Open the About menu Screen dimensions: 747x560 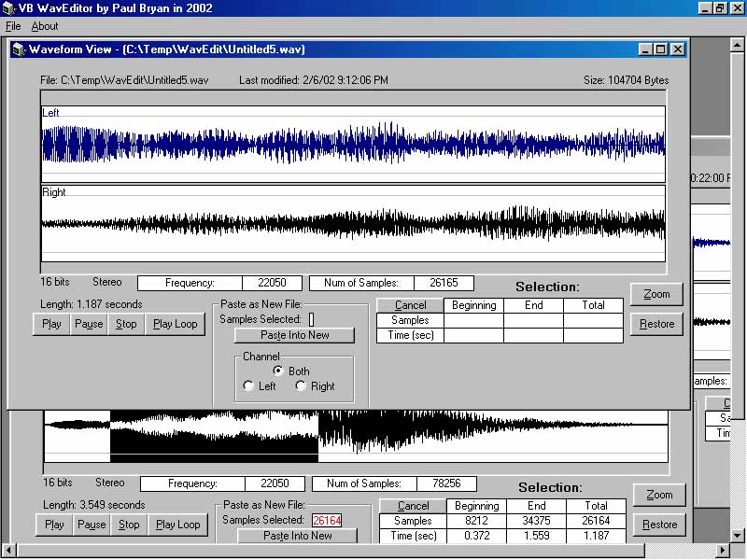[45, 26]
